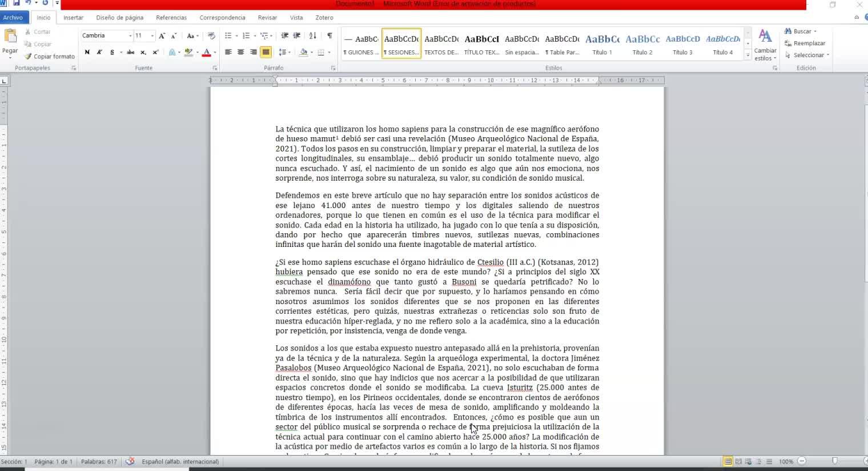
Task: Switch to draft view in the status bar
Action: click(769, 461)
